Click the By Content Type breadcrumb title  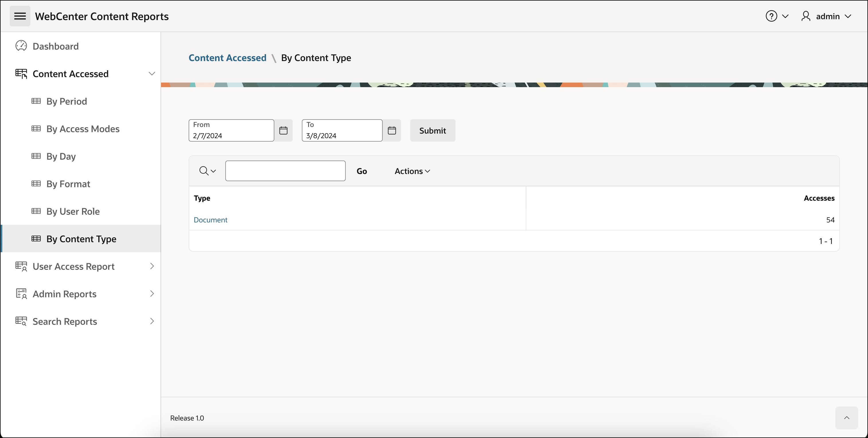pyautogui.click(x=316, y=58)
